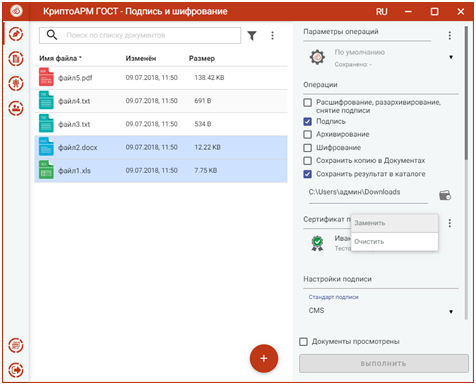
Task: Choose Заменить in certificate menu
Action: [x=394, y=223]
